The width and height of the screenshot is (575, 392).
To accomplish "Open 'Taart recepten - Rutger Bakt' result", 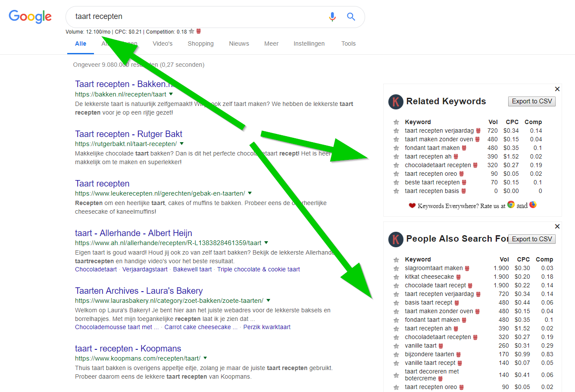I will 128,134.
